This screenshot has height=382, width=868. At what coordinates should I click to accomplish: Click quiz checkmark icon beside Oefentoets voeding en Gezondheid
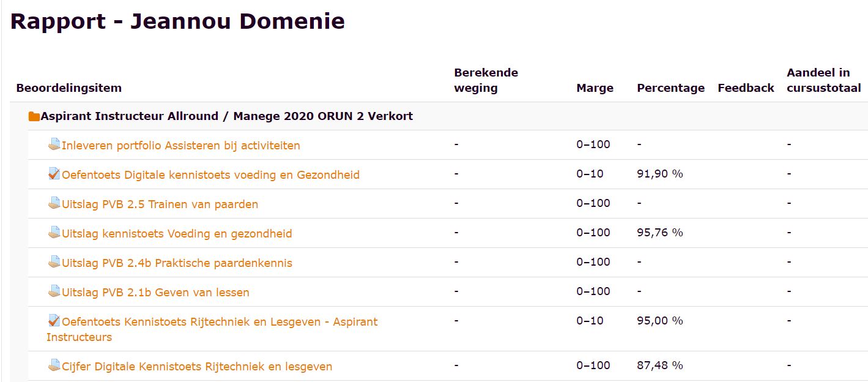pyautogui.click(x=54, y=174)
